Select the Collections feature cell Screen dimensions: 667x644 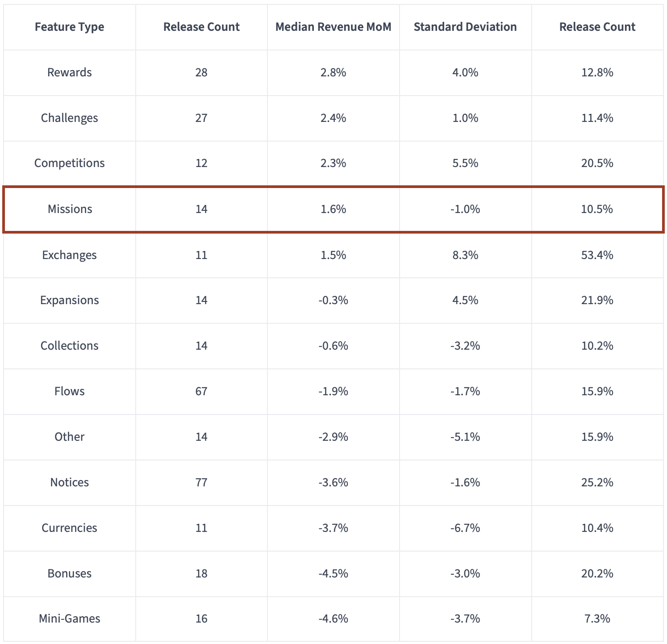tap(69, 346)
